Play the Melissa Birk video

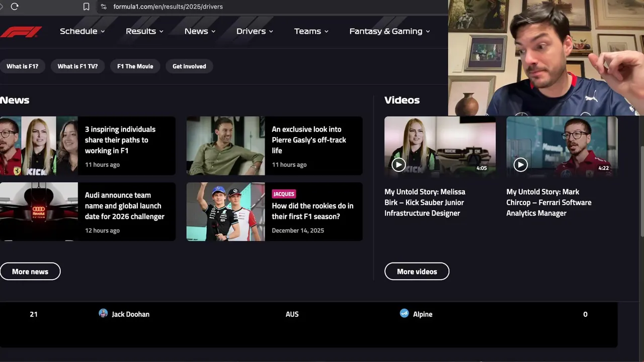[398, 164]
